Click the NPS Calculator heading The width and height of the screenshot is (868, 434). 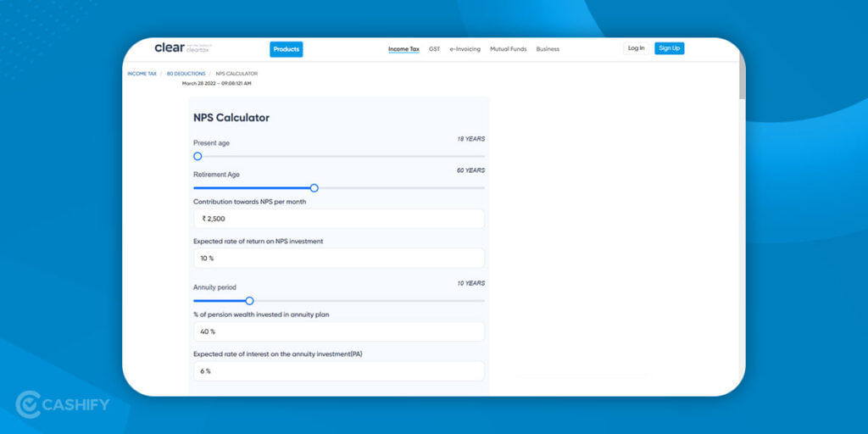231,118
